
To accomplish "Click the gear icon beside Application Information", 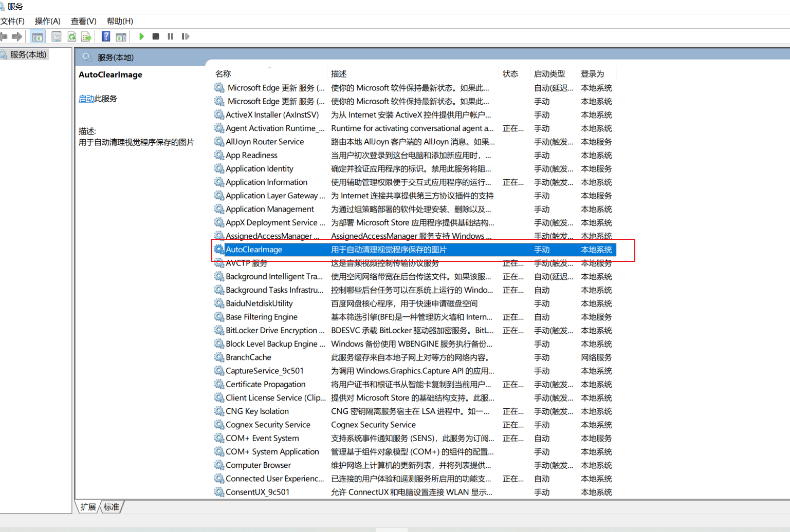I will (x=219, y=182).
